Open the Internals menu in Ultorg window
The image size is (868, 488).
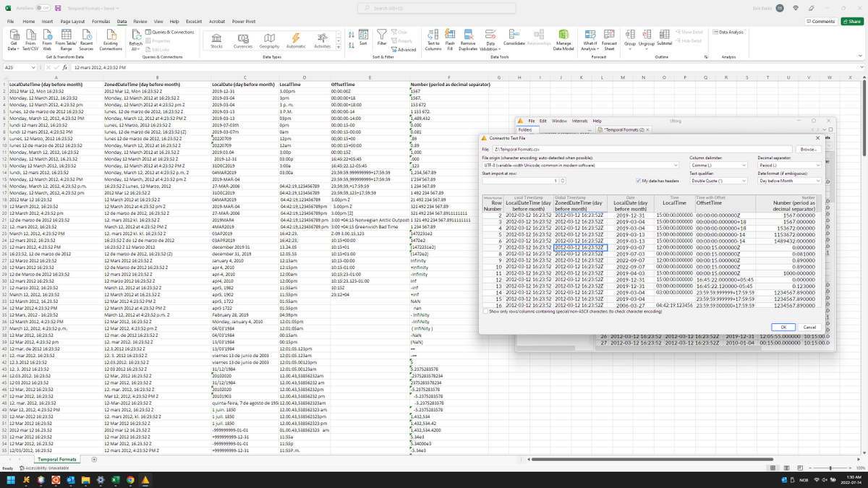click(580, 121)
